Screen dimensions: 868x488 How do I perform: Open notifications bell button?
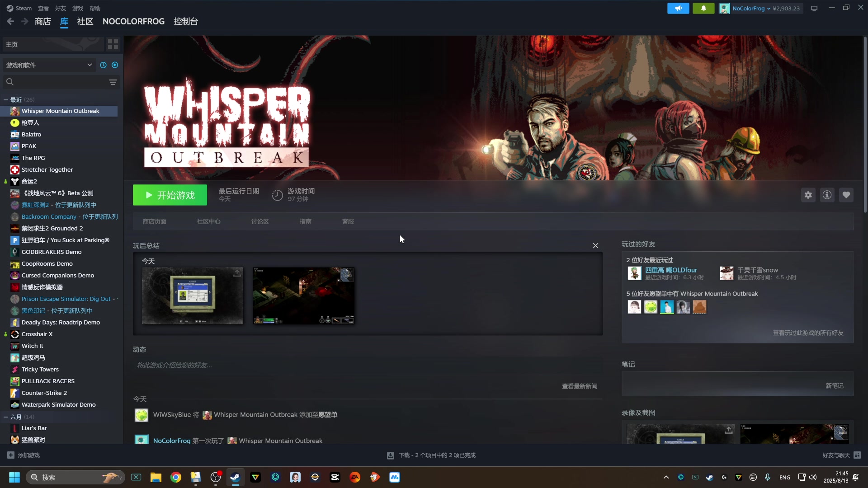pos(703,8)
